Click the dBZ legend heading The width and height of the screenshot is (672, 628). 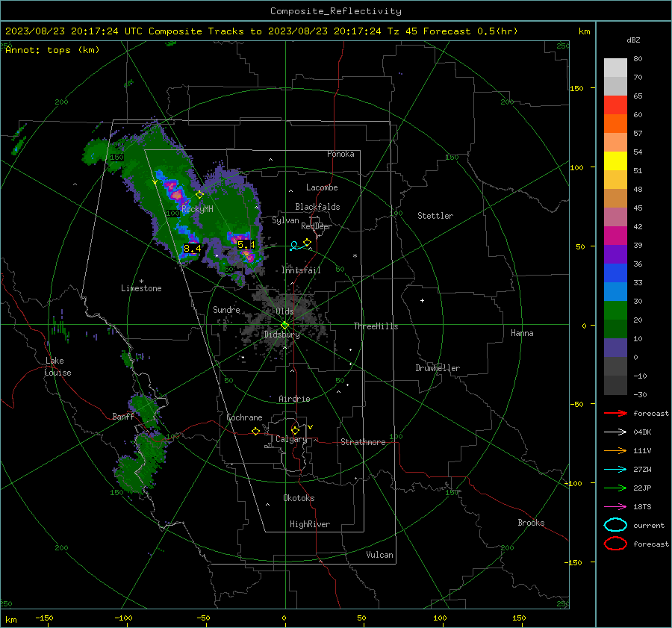coord(633,40)
